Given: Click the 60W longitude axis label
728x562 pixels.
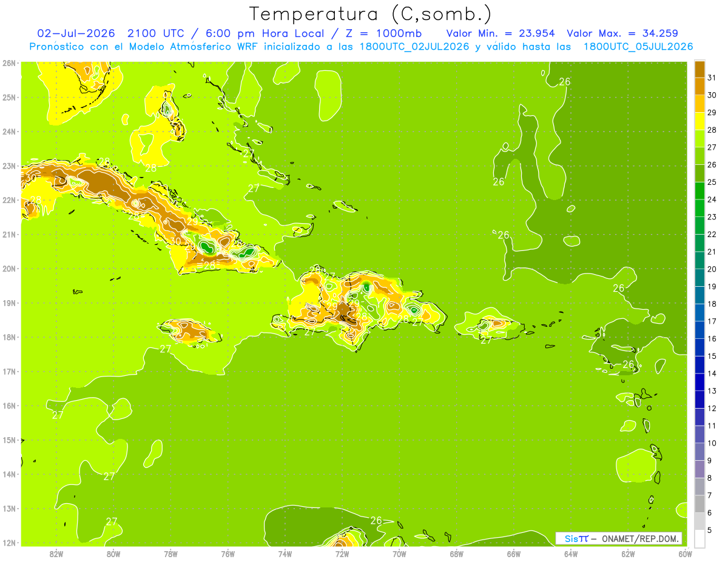Looking at the screenshot, I should click(x=685, y=554).
